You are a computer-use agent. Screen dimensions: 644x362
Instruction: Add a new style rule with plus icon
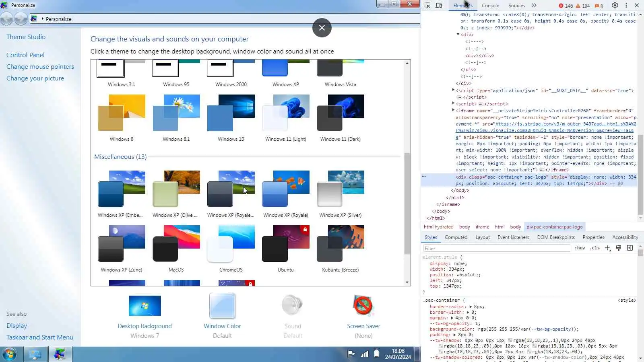click(608, 248)
